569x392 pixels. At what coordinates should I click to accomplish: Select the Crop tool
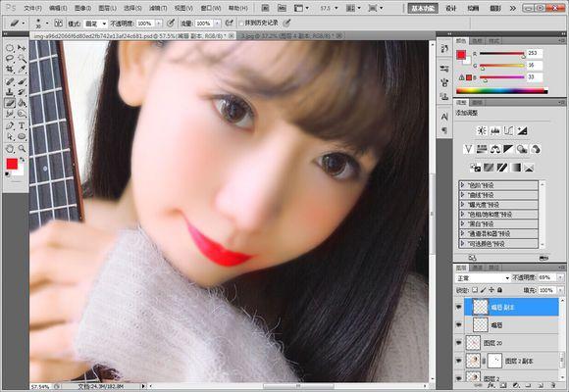pos(10,69)
